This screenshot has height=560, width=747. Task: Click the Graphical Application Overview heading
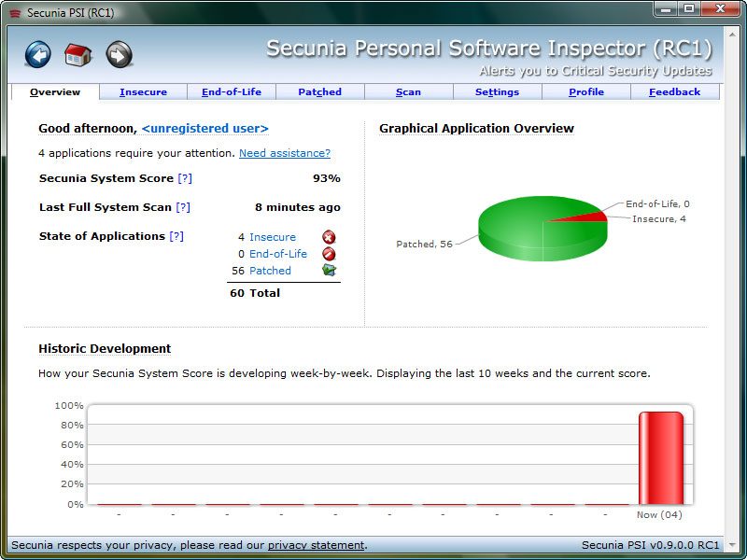(477, 129)
